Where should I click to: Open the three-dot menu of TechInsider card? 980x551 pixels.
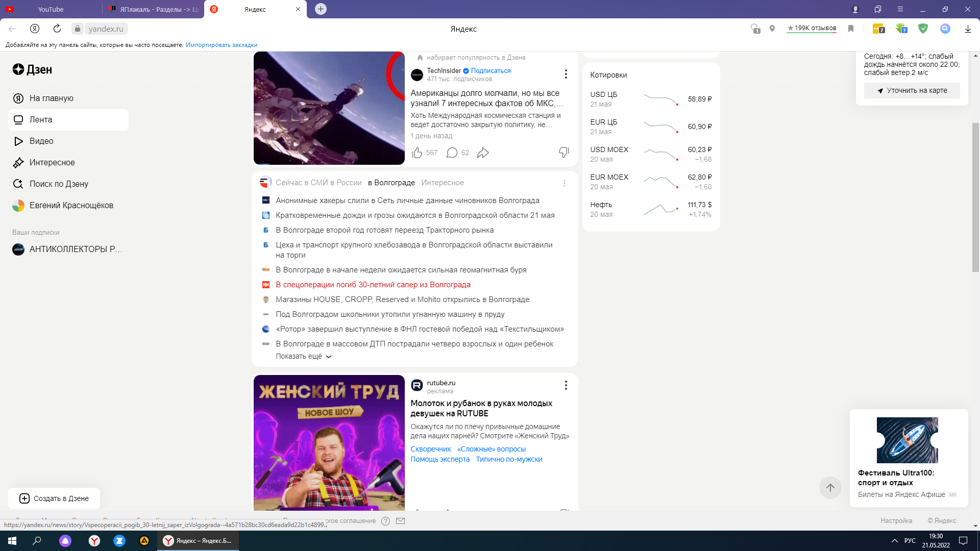[566, 74]
